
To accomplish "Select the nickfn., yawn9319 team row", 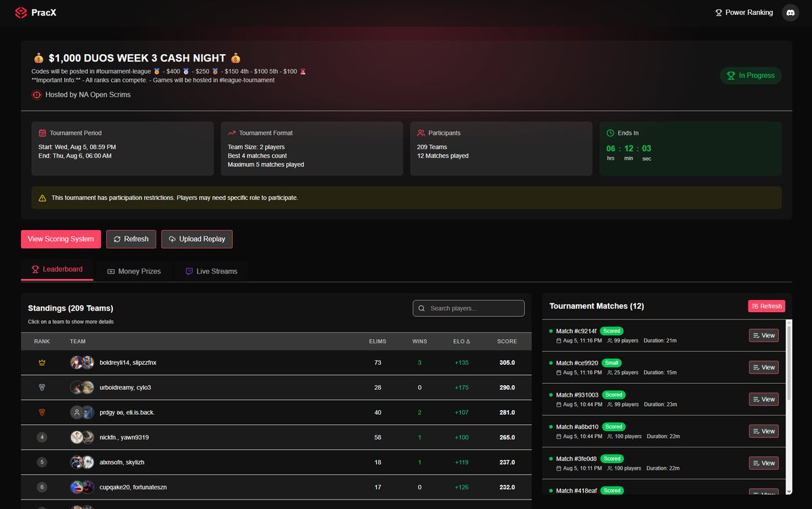I will pyautogui.click(x=276, y=437).
